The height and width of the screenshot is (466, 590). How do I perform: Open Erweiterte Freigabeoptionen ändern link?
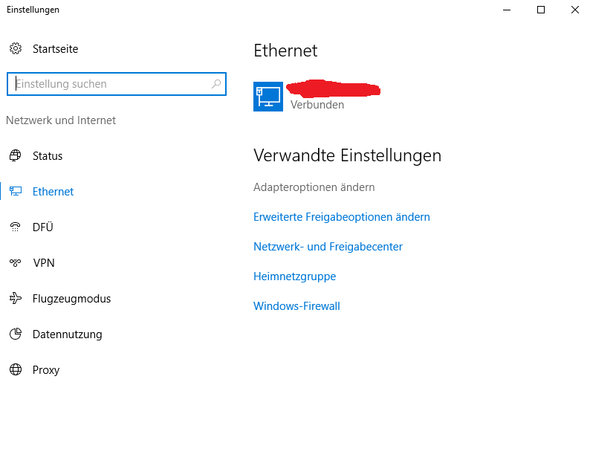342,217
